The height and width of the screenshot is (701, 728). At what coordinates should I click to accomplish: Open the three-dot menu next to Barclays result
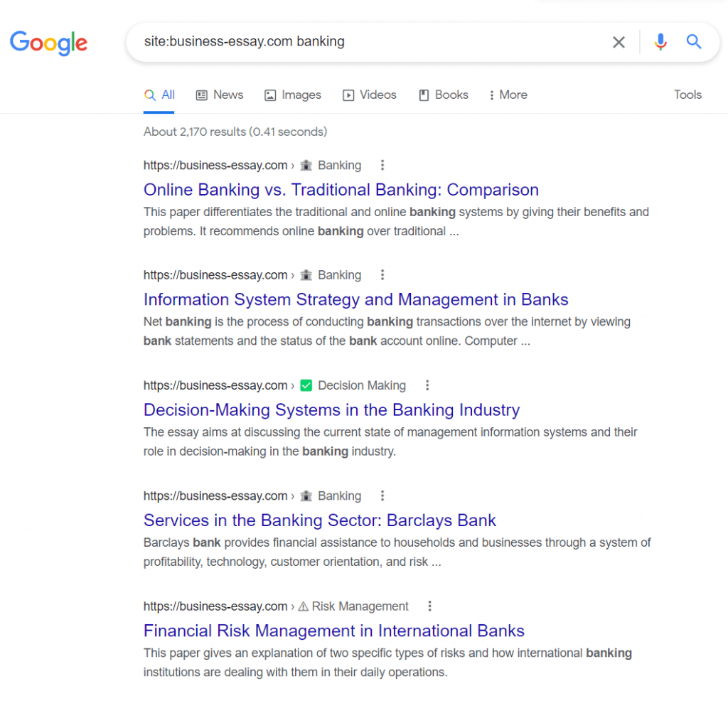coord(382,496)
